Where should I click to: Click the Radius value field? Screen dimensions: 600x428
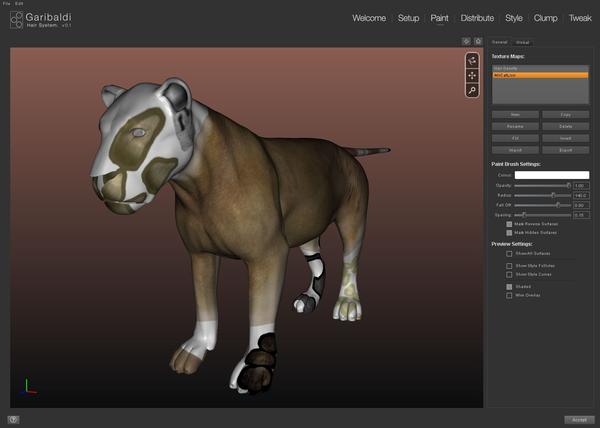[581, 195]
